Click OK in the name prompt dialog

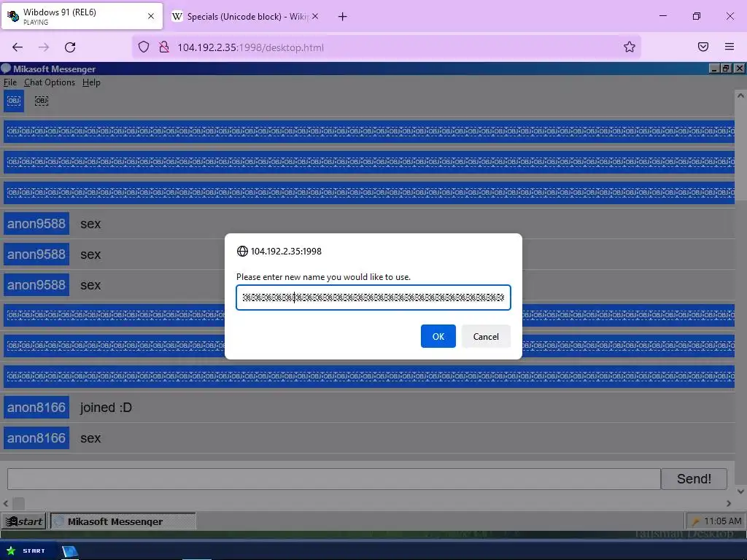pyautogui.click(x=438, y=336)
